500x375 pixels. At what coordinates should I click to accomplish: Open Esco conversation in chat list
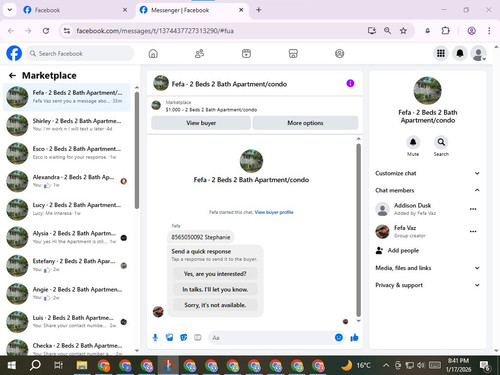pos(67,153)
